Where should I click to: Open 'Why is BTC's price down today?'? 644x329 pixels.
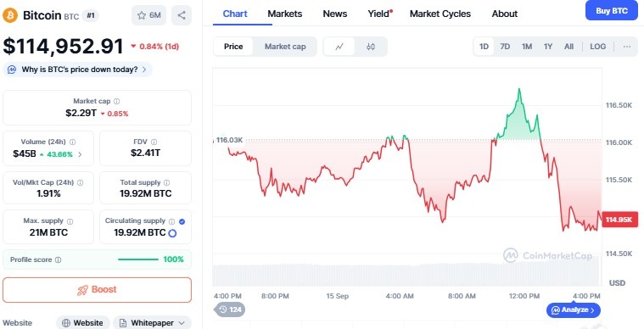[x=78, y=70]
